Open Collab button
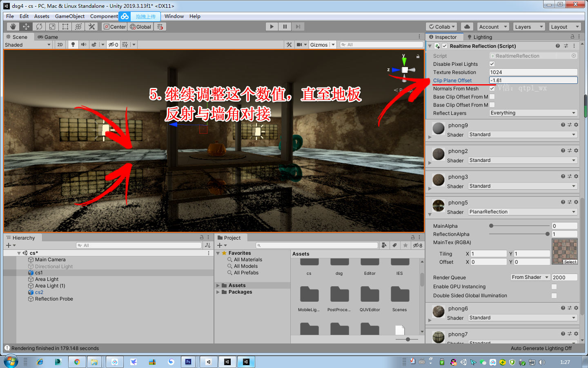The width and height of the screenshot is (588, 368). [441, 27]
